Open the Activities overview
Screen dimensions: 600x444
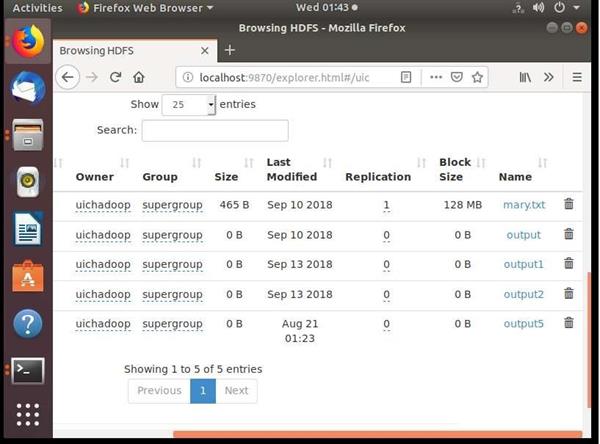[x=37, y=8]
